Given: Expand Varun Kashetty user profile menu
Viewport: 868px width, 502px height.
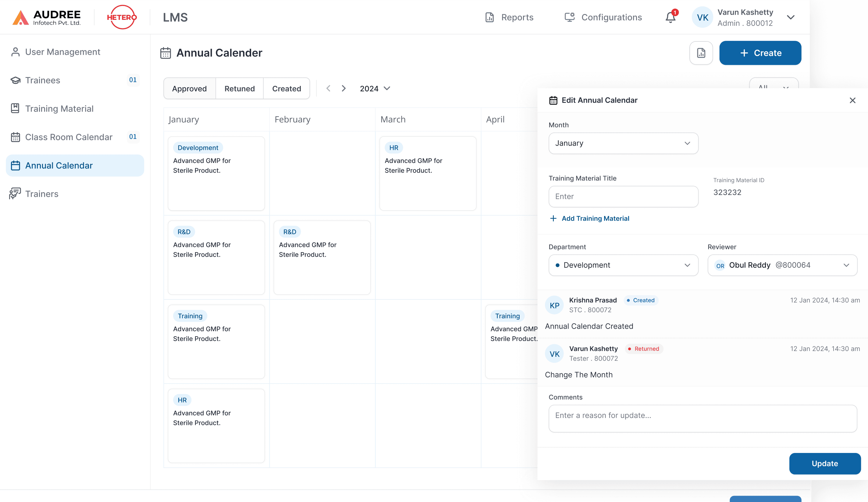Looking at the screenshot, I should click(x=791, y=17).
